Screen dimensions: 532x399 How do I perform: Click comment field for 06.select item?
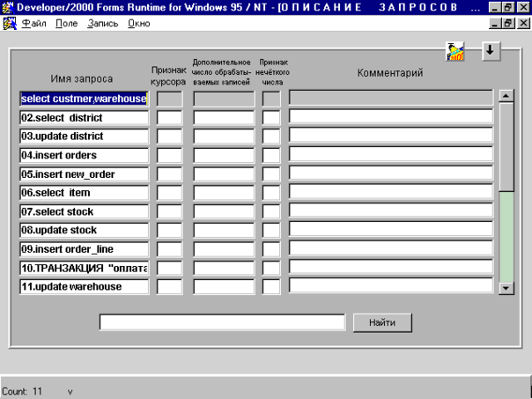click(x=391, y=192)
